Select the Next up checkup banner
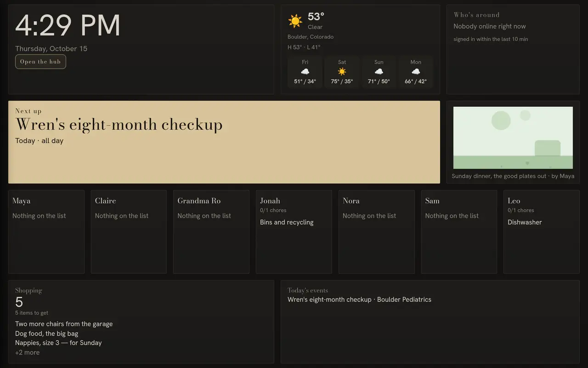The width and height of the screenshot is (588, 368). point(224,142)
